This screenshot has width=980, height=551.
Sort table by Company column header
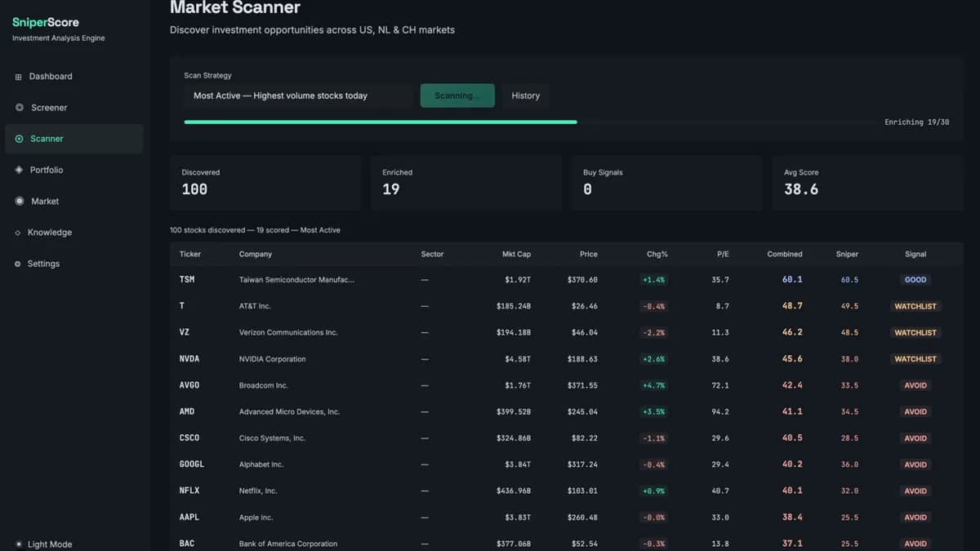pos(256,254)
